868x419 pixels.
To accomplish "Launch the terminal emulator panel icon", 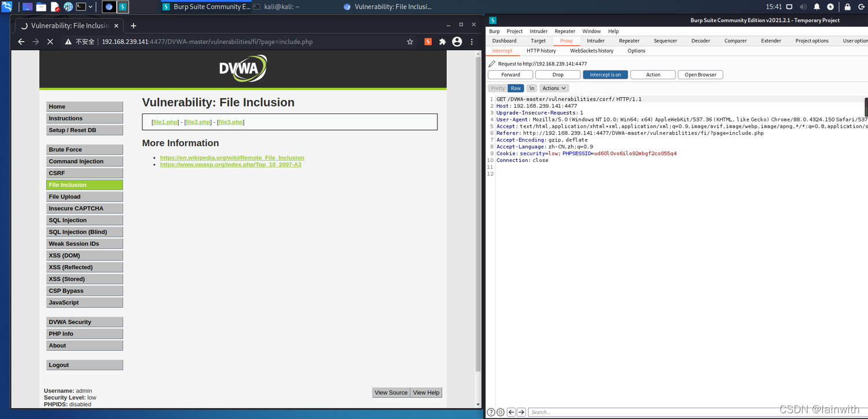I will coord(82,7).
